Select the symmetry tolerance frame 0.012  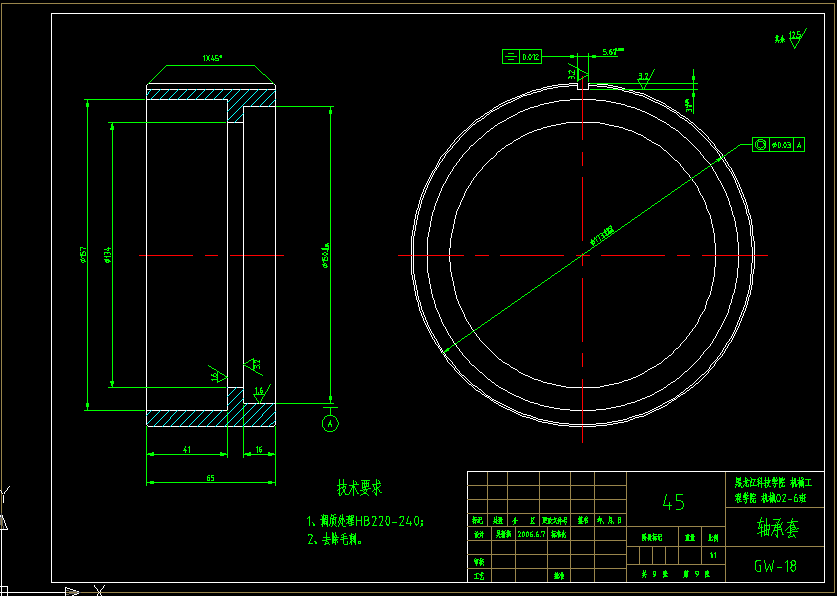(522, 56)
